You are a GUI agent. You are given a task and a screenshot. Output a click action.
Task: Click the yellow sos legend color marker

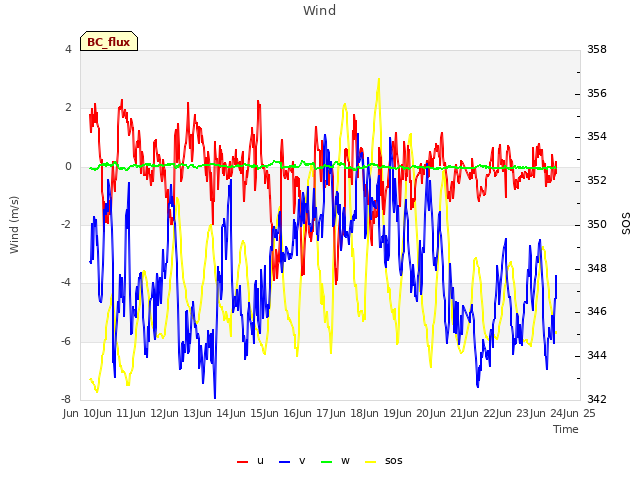pyautogui.click(x=370, y=462)
